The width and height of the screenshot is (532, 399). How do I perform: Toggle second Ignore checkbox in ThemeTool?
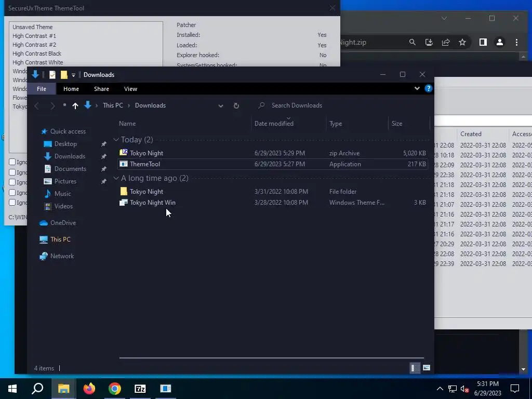coord(12,172)
